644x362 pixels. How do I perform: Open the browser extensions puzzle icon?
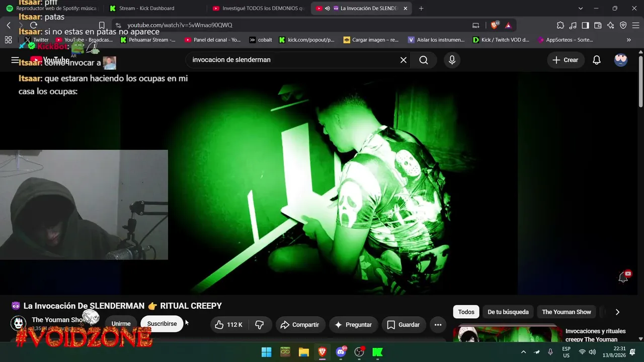[560, 25]
